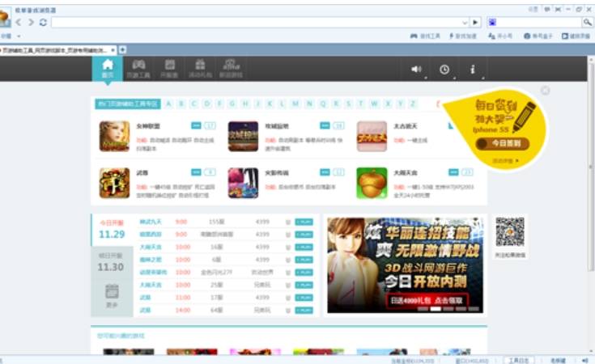Select the 首页 home navigation tab
This screenshot has width=595, height=364.
coord(108,69)
